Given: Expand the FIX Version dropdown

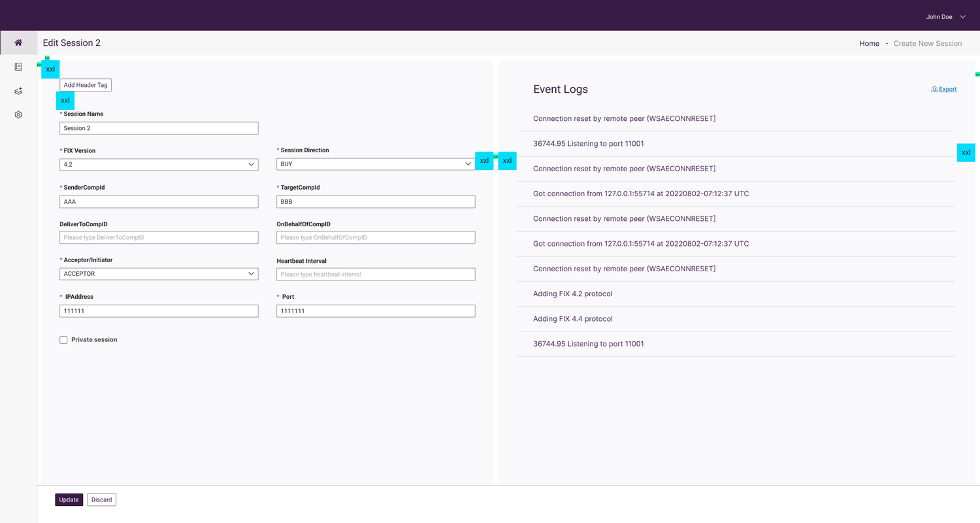Looking at the screenshot, I should [159, 165].
